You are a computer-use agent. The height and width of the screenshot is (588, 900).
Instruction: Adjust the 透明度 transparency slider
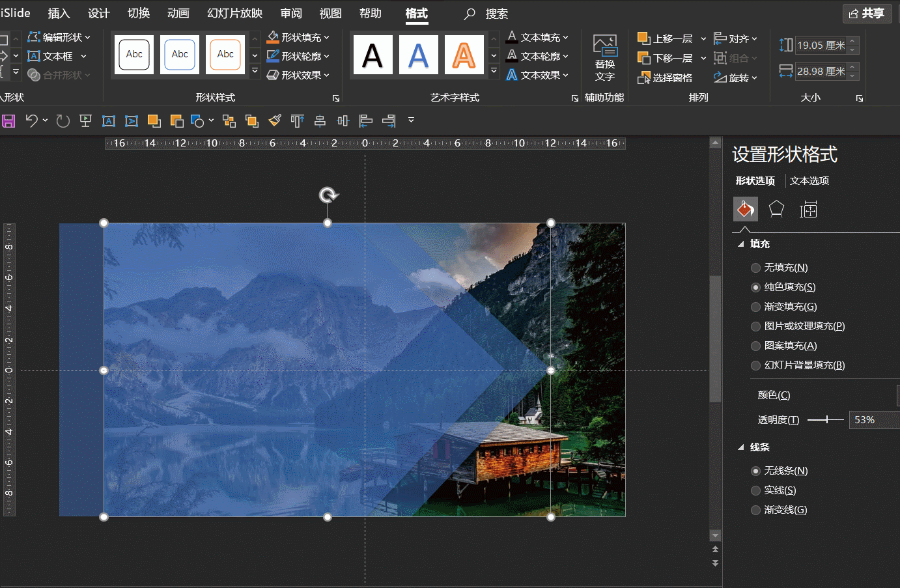(x=826, y=420)
